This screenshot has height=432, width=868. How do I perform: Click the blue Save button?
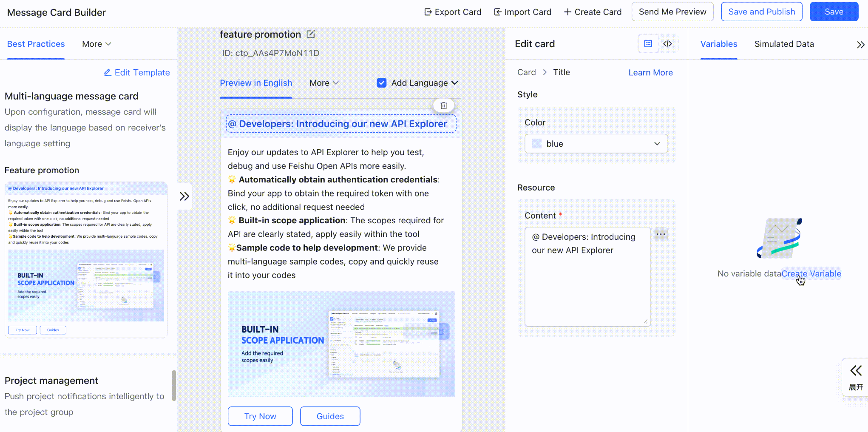[834, 11]
